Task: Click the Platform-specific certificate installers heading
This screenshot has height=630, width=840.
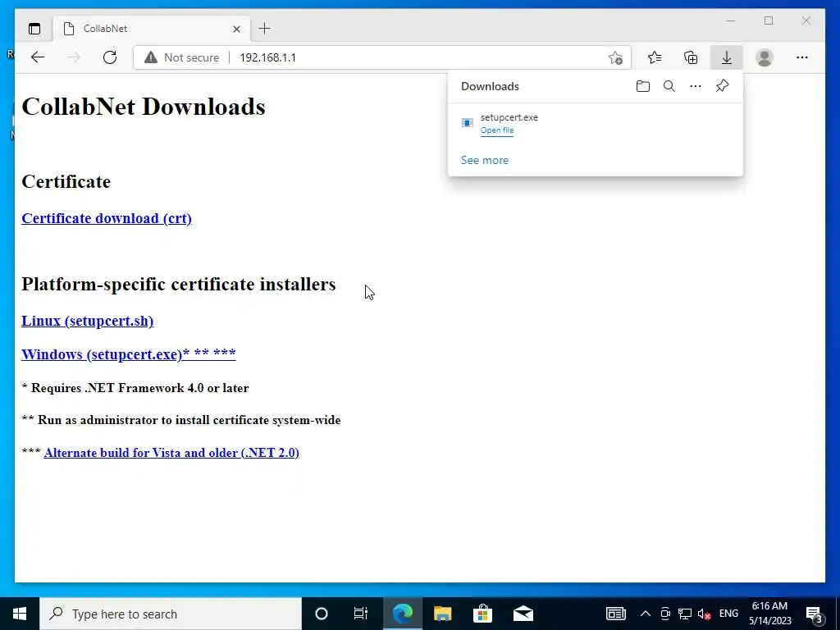Action: 178,284
